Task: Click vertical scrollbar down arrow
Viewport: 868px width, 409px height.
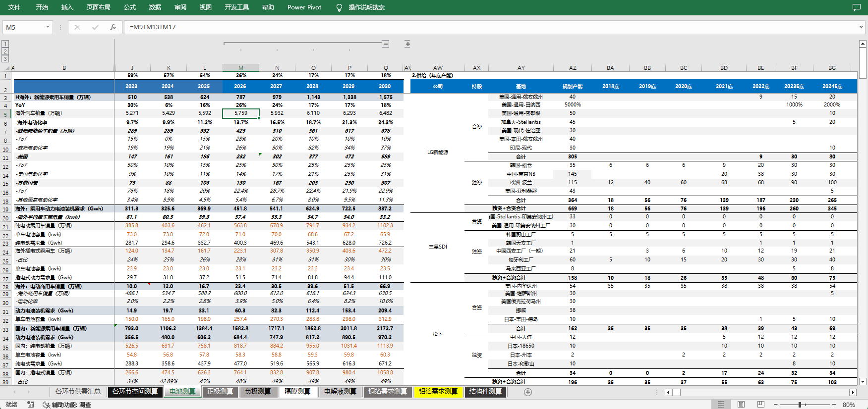Action: [x=863, y=382]
